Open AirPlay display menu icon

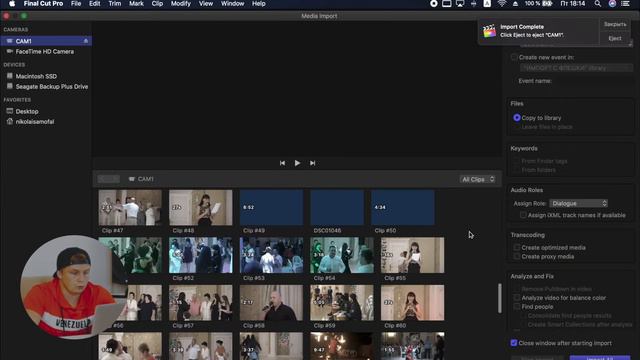tap(460, 4)
